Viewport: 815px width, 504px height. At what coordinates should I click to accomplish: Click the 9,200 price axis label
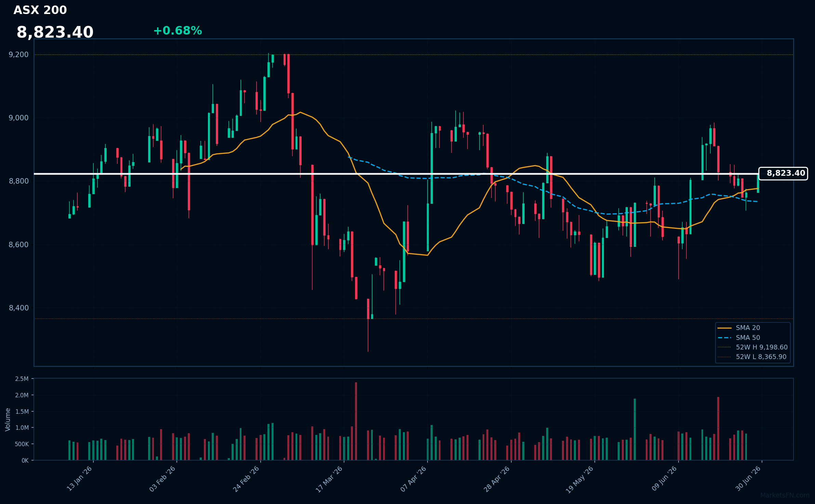(18, 55)
